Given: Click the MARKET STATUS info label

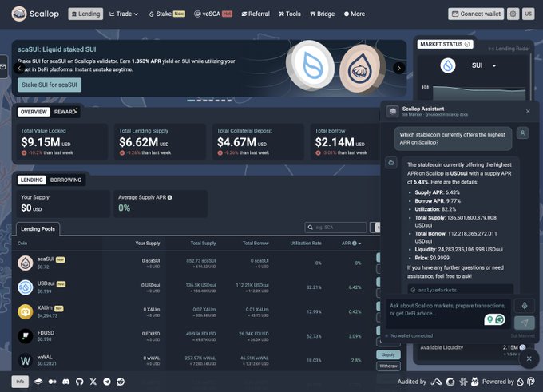Looking at the screenshot, I should tap(445, 45).
